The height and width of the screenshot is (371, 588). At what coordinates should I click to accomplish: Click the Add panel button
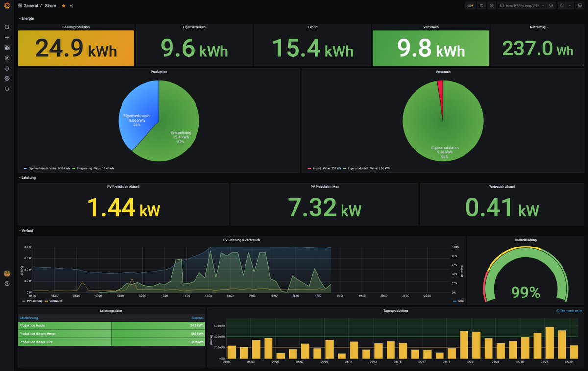tap(470, 6)
